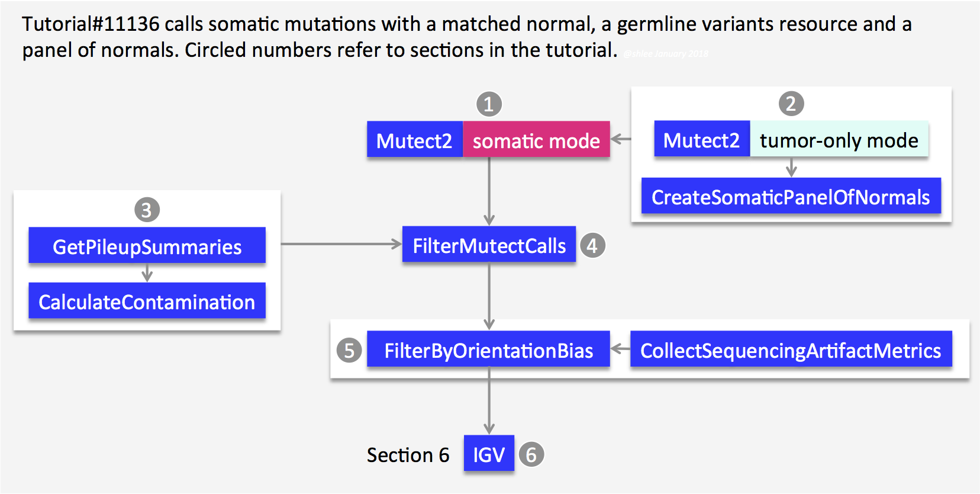Select the tumor-only mode label
Image resolution: width=980 pixels, height=494 pixels.
pyautogui.click(x=839, y=139)
